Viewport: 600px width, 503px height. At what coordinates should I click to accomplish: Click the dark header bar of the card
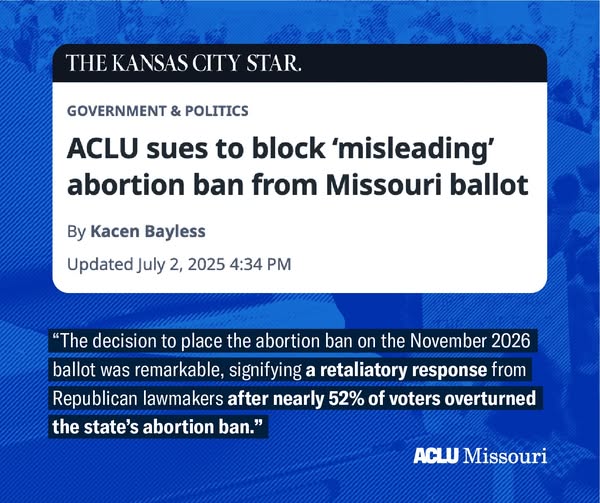click(300, 63)
